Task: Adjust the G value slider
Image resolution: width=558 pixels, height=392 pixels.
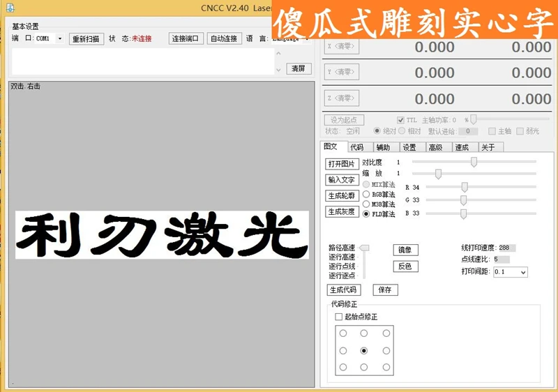Action: pyautogui.click(x=463, y=200)
